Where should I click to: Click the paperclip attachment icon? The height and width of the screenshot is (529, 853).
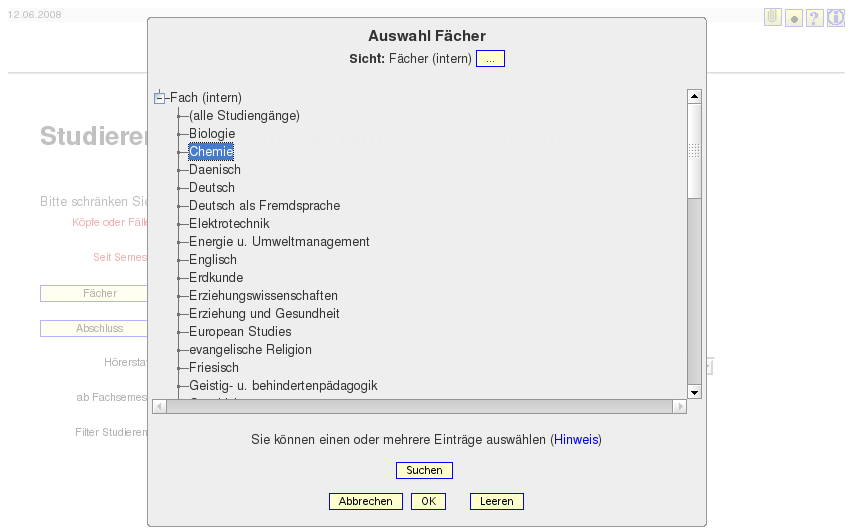[772, 17]
